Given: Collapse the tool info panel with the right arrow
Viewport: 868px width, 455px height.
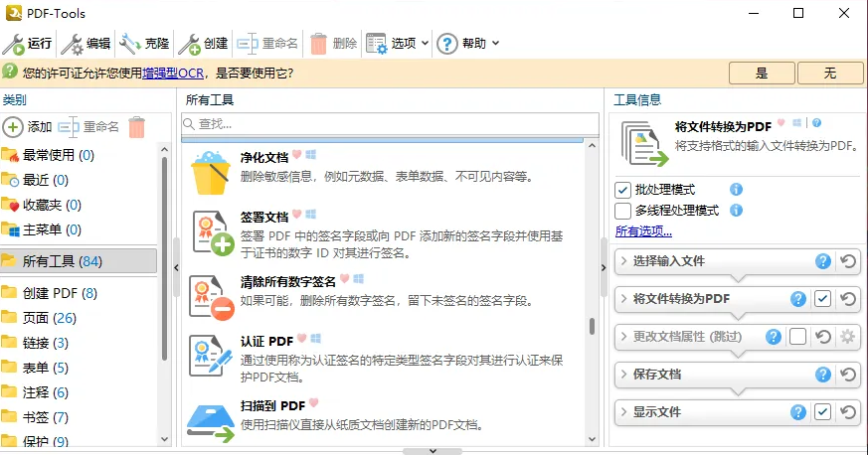Looking at the screenshot, I should pyautogui.click(x=604, y=267).
